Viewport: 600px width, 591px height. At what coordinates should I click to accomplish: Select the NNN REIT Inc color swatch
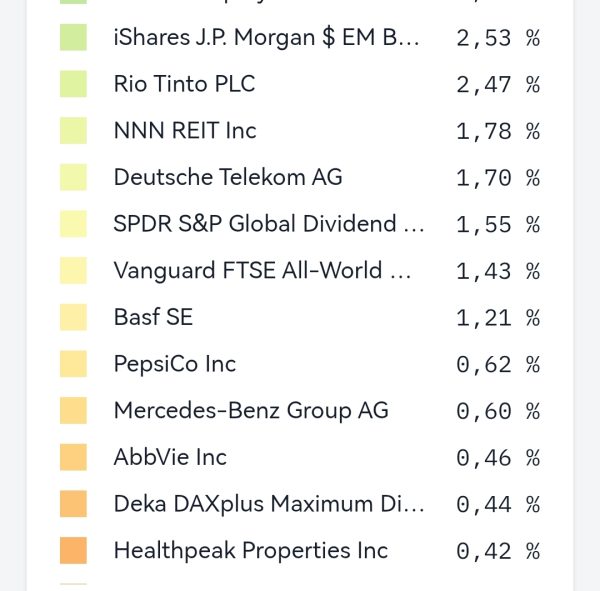tap(73, 131)
